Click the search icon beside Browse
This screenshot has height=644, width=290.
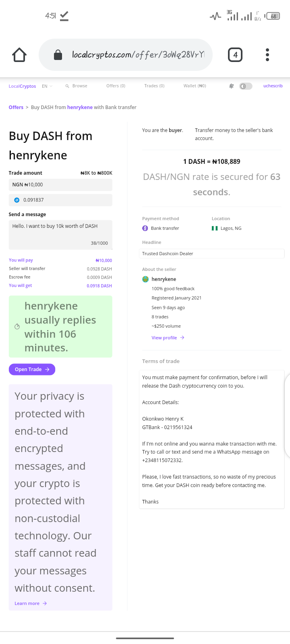coord(67,86)
